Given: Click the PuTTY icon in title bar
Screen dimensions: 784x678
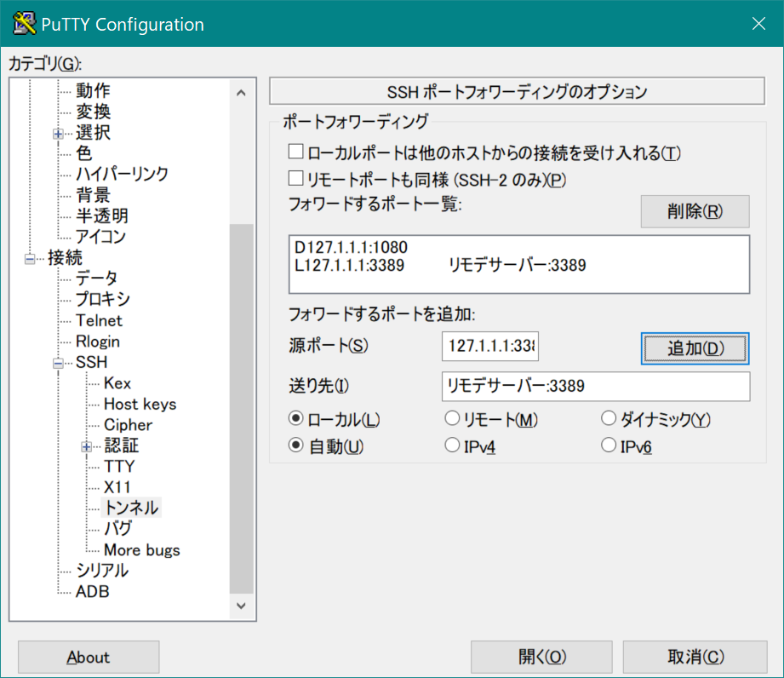Looking at the screenshot, I should (24, 24).
